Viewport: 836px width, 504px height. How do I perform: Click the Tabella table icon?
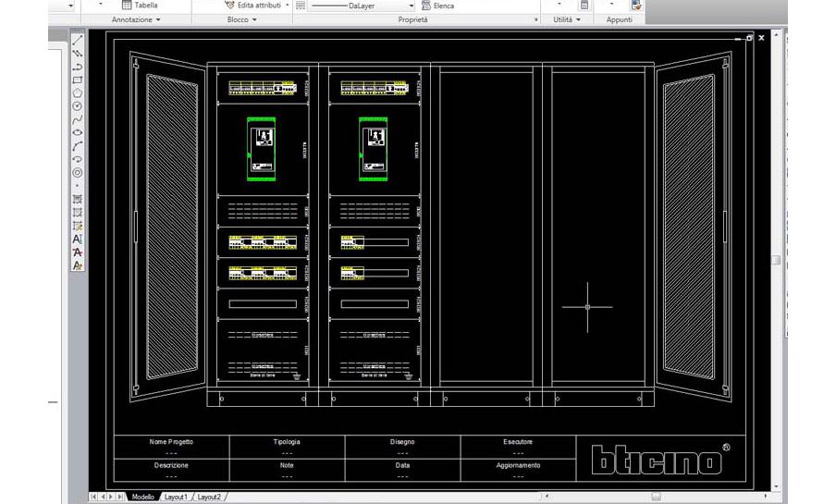pos(128,6)
